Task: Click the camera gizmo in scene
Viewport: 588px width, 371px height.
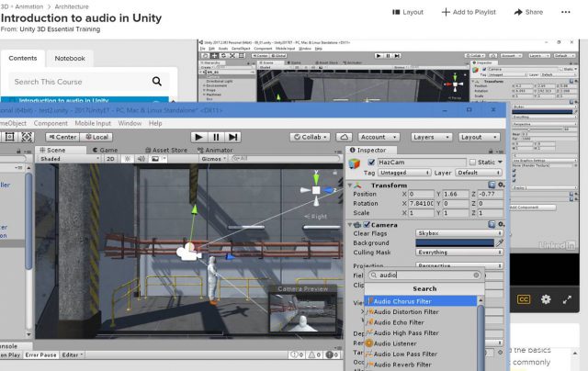Action: (x=189, y=252)
